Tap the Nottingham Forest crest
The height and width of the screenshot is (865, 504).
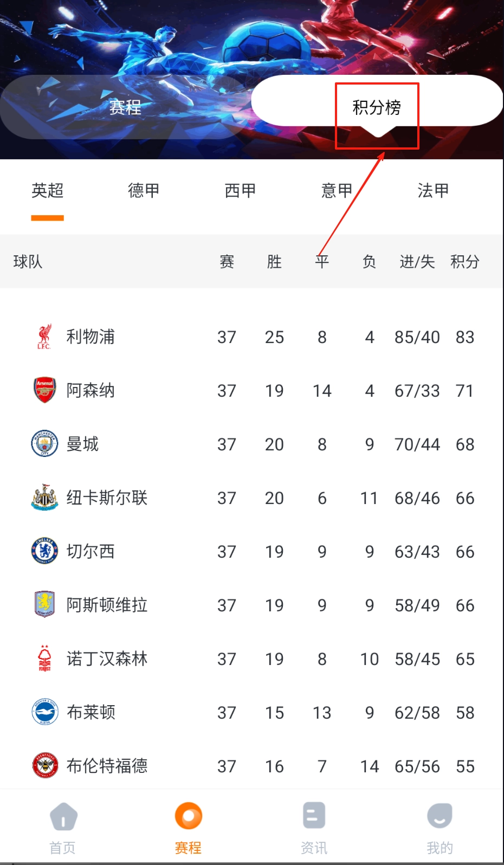point(44,659)
